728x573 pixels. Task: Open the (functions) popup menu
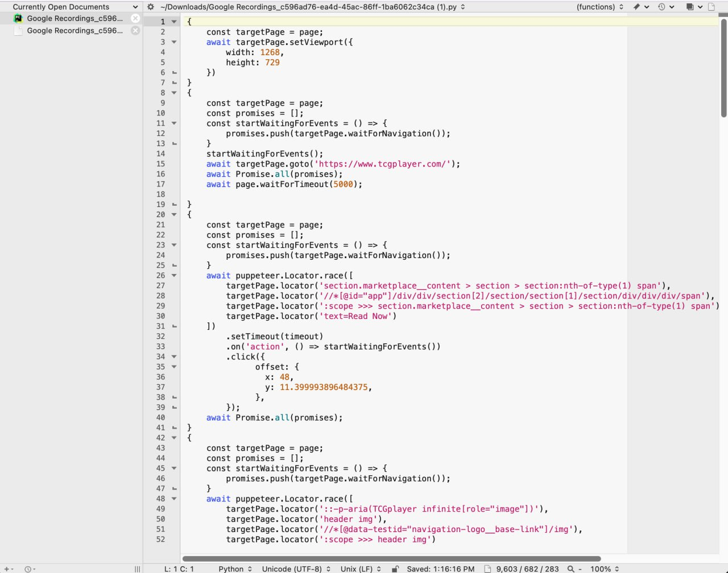(600, 7)
